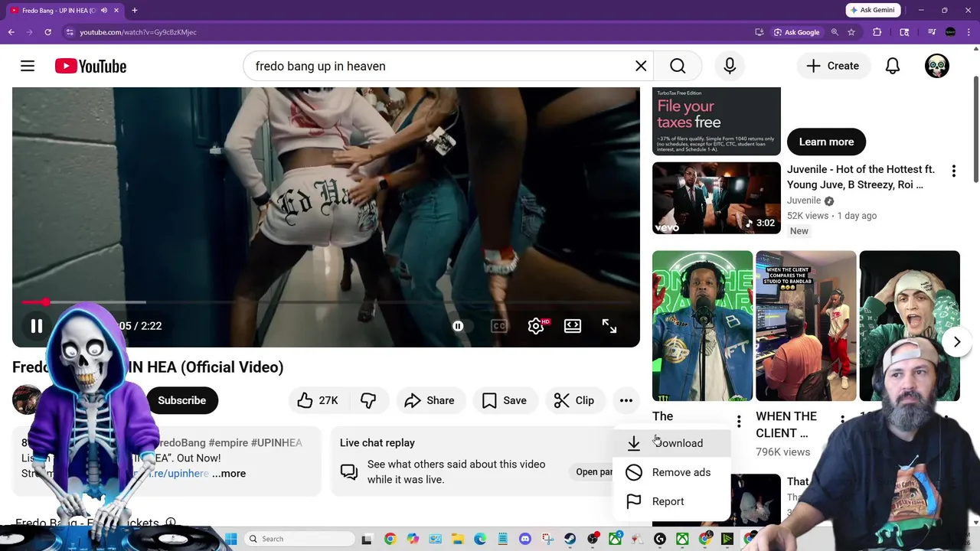
Task: Click Learn more on TurboTax ad
Action: (826, 142)
